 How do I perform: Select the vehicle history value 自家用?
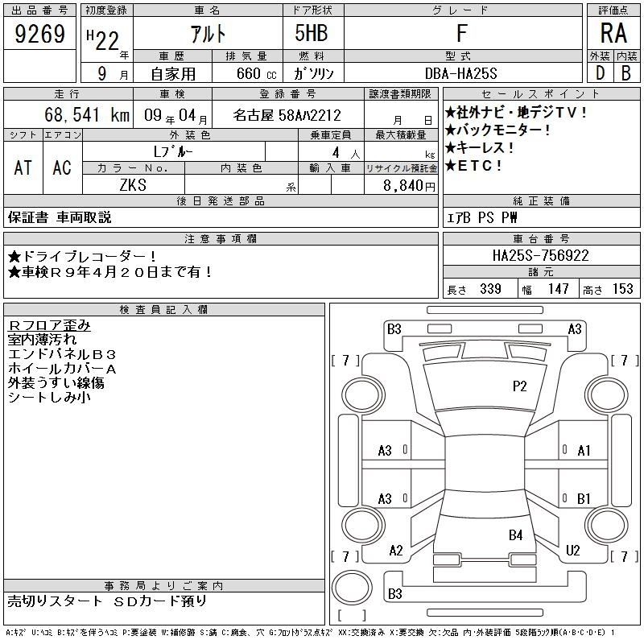(173, 74)
